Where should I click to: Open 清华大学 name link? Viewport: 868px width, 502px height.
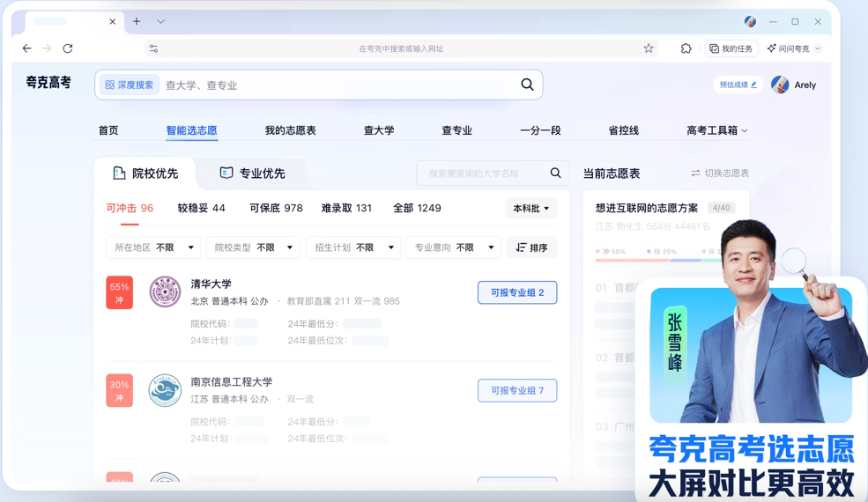click(211, 284)
